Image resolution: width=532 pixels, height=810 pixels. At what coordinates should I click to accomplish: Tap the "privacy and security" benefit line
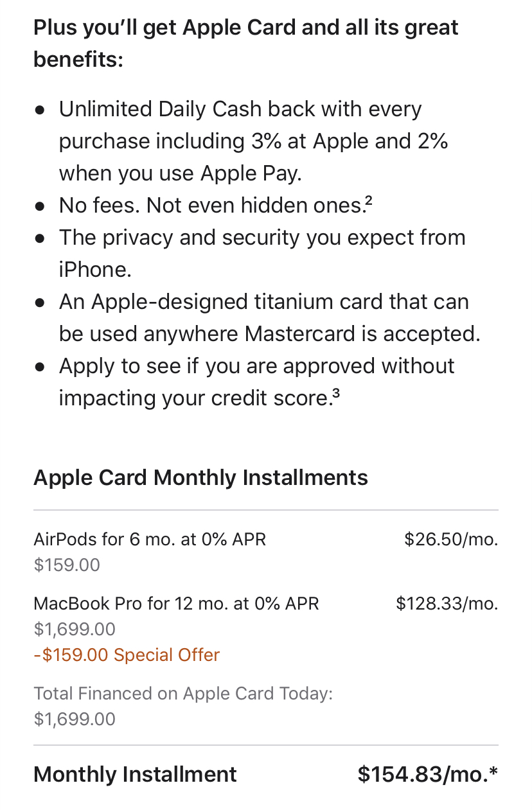click(262, 238)
